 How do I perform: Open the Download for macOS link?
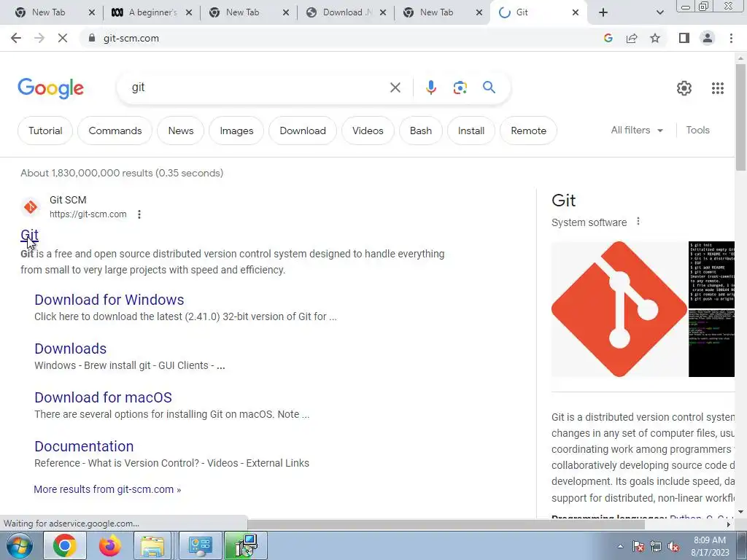coord(103,397)
